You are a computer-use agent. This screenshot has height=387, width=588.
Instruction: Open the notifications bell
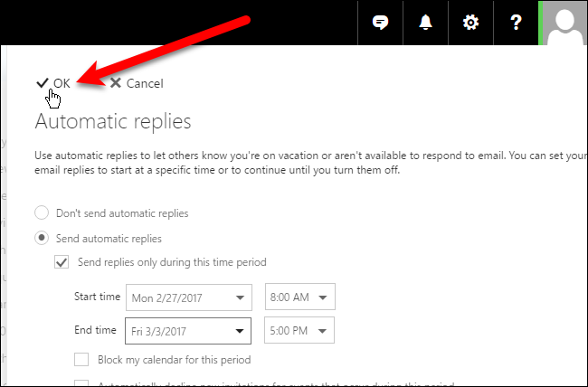[426, 23]
